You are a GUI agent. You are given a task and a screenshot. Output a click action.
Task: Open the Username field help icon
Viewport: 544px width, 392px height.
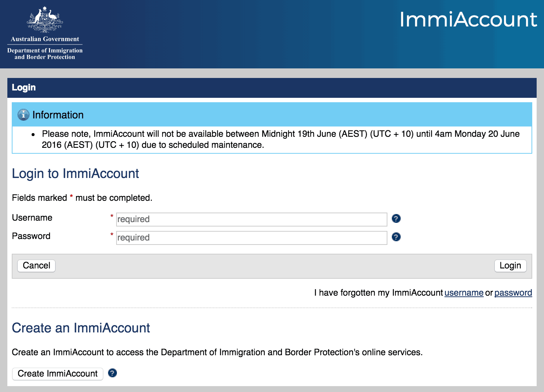(396, 219)
